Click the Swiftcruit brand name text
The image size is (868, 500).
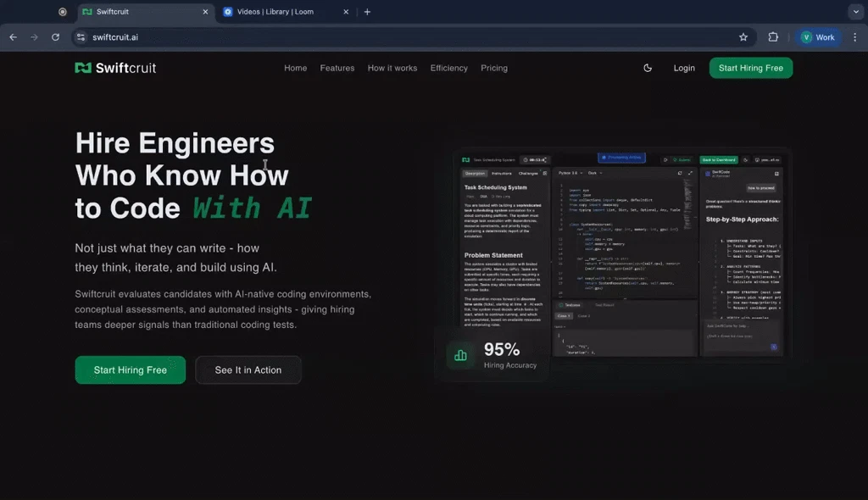[125, 68]
